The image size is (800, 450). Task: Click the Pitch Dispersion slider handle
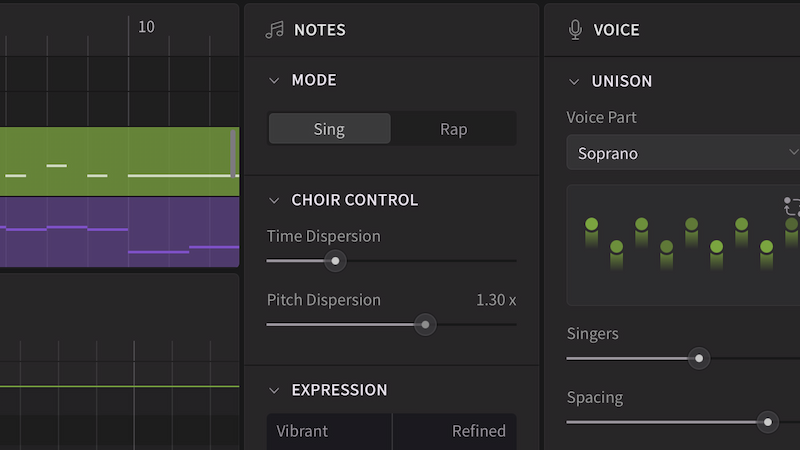pyautogui.click(x=425, y=325)
